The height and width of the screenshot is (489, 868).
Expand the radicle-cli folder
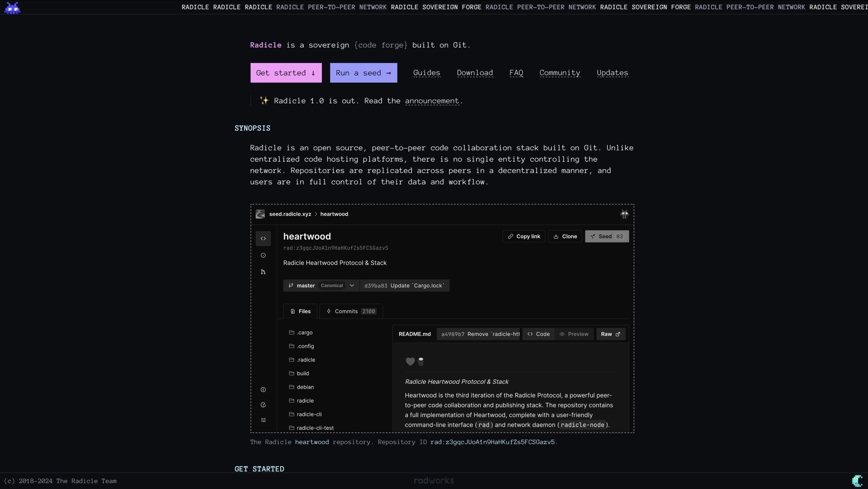(x=309, y=414)
